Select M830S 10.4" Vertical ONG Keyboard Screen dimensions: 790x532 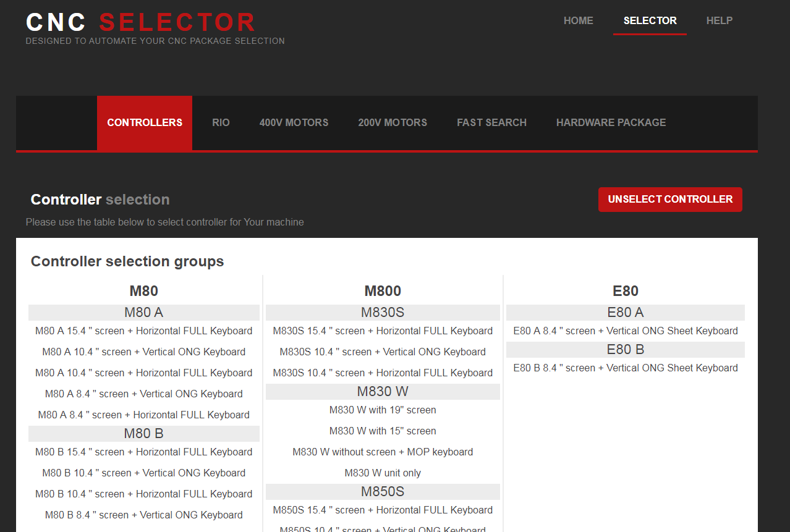[383, 352]
